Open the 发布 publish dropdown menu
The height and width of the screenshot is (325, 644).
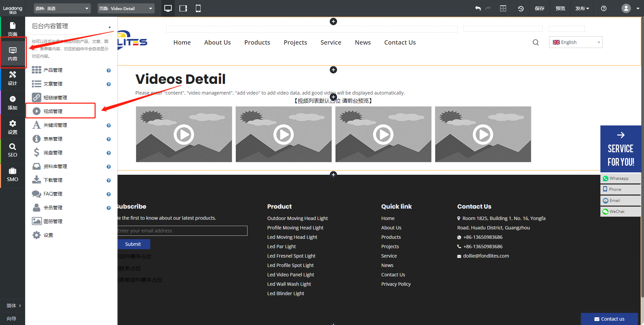tap(582, 8)
